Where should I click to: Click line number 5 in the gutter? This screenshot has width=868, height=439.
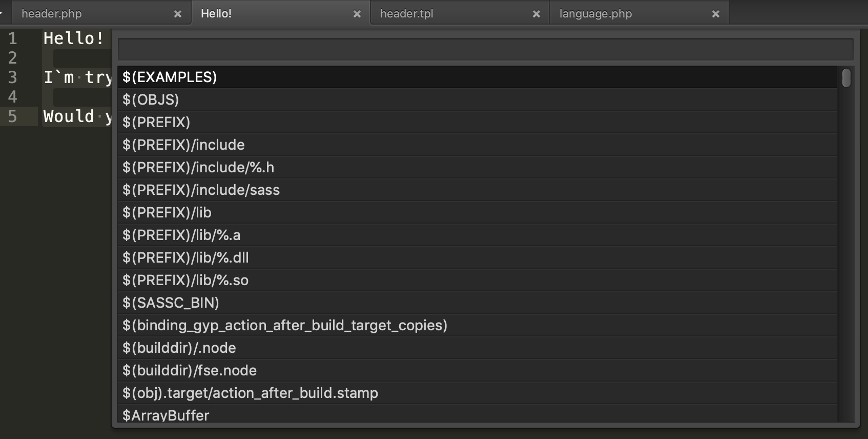coord(13,116)
